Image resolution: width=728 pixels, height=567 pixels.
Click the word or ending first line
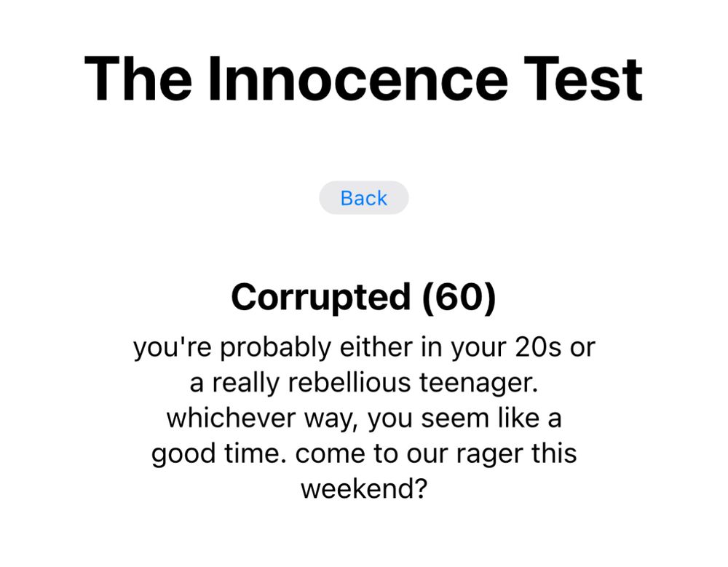point(583,347)
